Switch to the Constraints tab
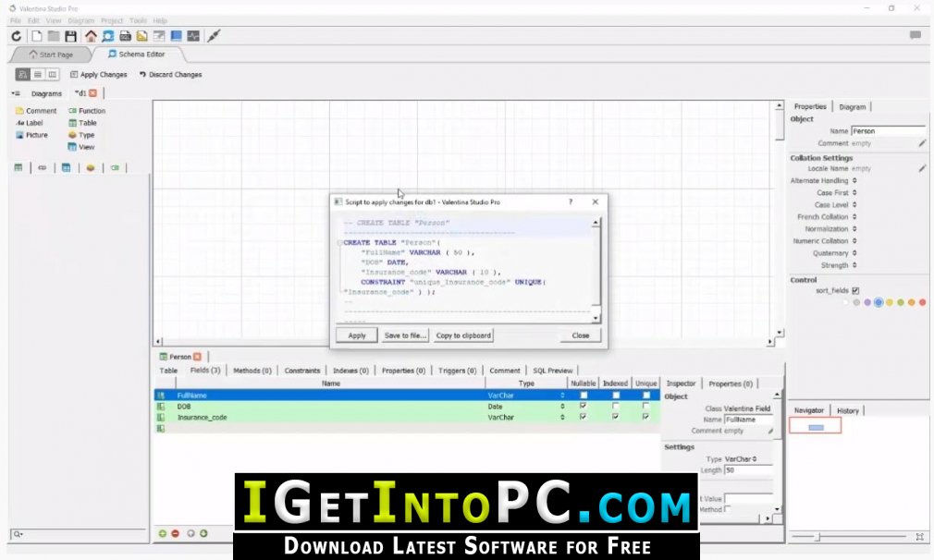934x560 pixels. tap(302, 371)
